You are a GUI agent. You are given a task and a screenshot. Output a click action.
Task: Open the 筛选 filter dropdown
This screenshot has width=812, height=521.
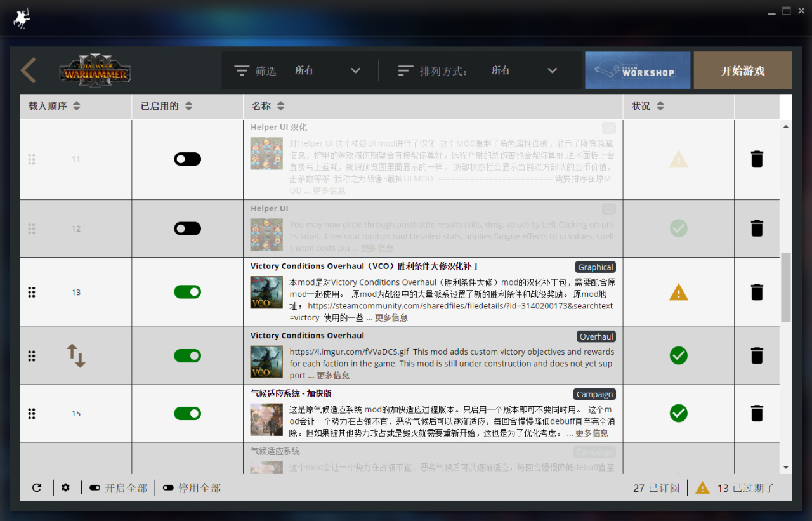[x=327, y=70]
